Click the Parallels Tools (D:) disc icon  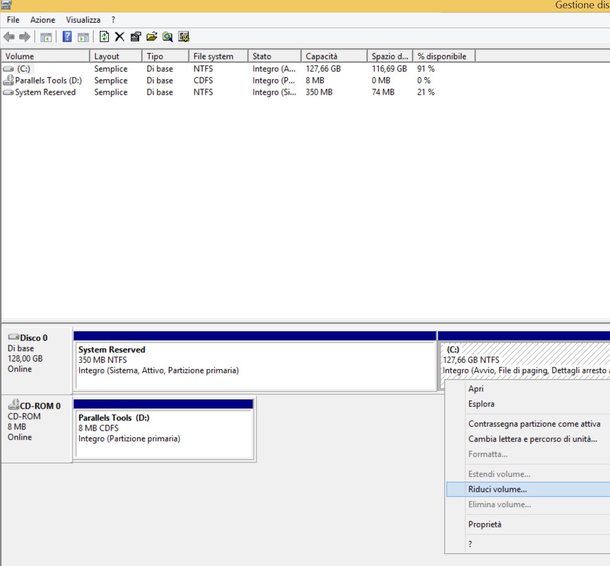(x=8, y=80)
